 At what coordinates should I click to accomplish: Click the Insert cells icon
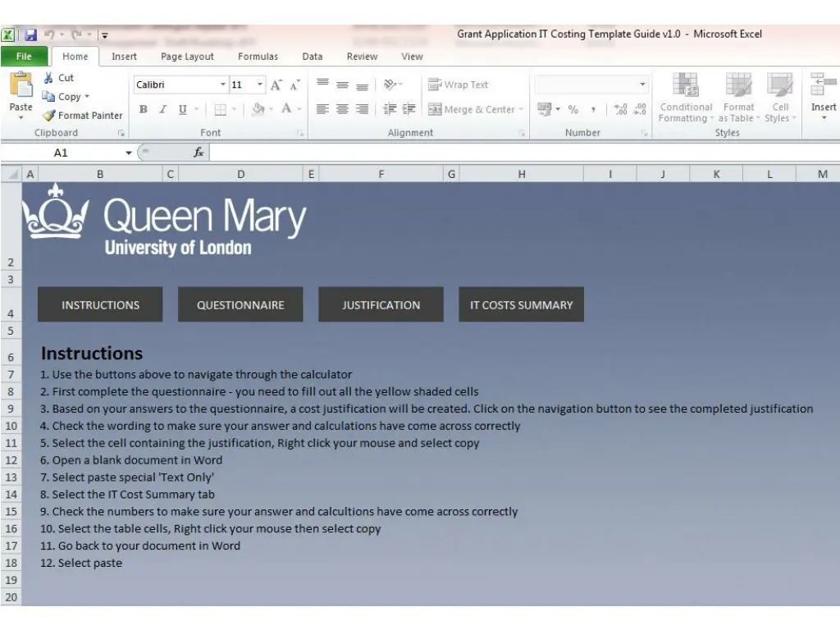(x=824, y=85)
